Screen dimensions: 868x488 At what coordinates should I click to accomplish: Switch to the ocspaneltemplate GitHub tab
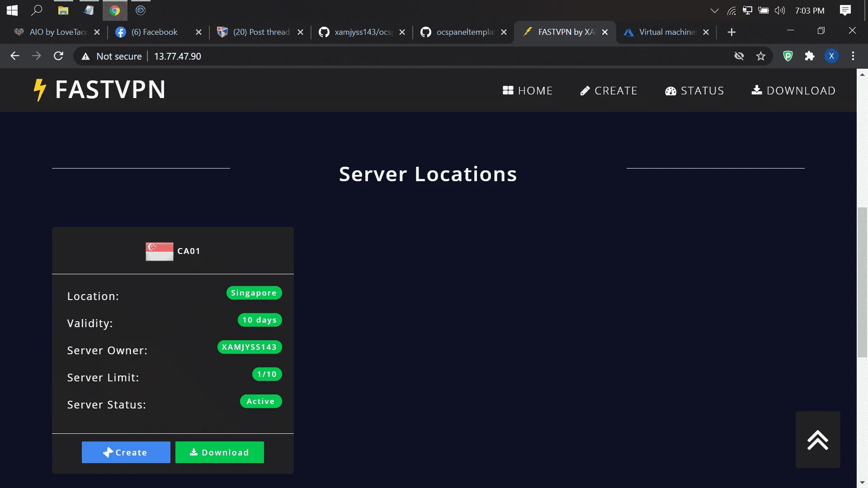click(464, 32)
